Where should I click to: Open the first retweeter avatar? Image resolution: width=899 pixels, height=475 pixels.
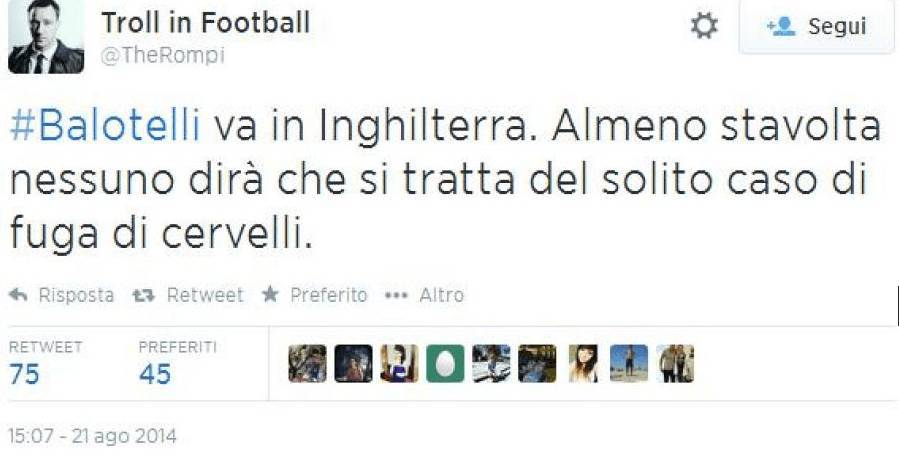pos(307,364)
